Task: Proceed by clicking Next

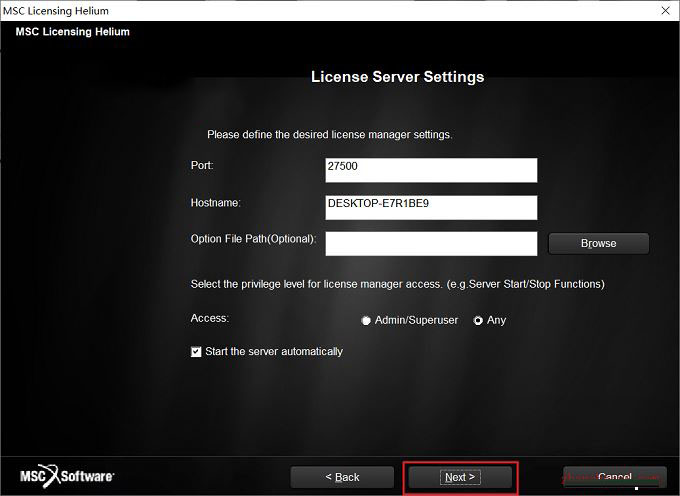Action: click(460, 477)
